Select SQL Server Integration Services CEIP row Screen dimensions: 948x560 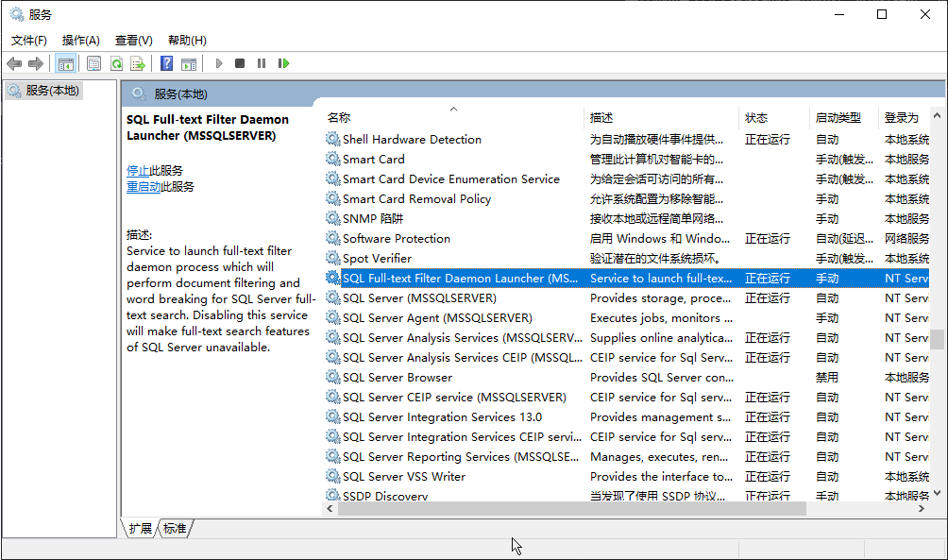(627, 436)
